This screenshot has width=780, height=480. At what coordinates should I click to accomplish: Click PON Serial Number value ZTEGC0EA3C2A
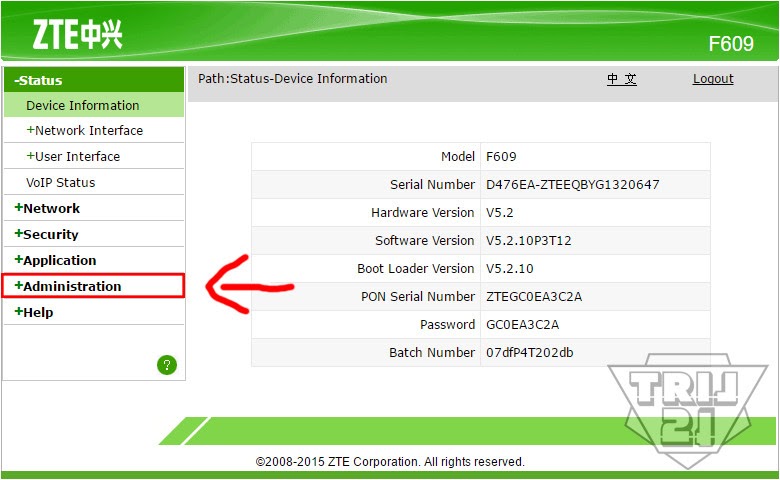[x=534, y=296]
